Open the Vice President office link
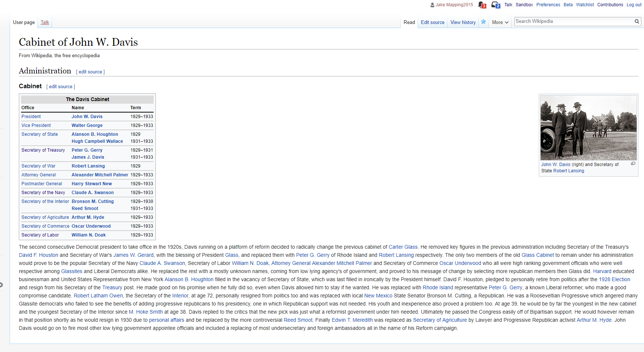The image size is (644, 352). pos(36,125)
